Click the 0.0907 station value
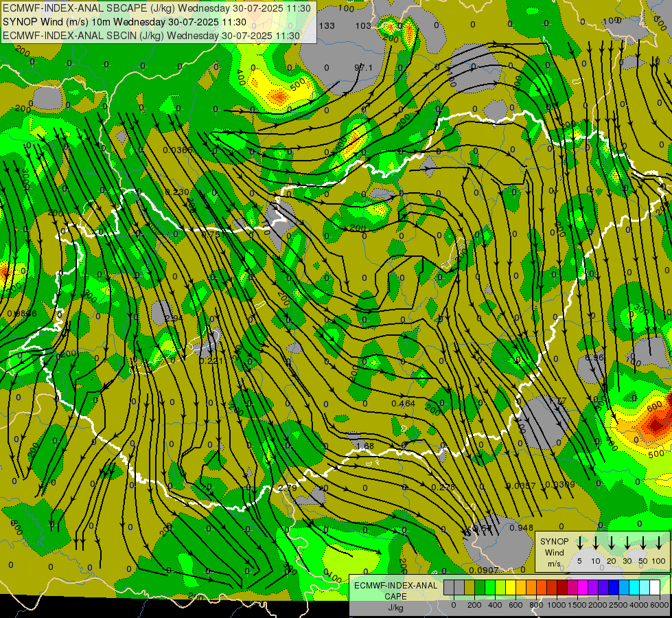 coord(484,570)
